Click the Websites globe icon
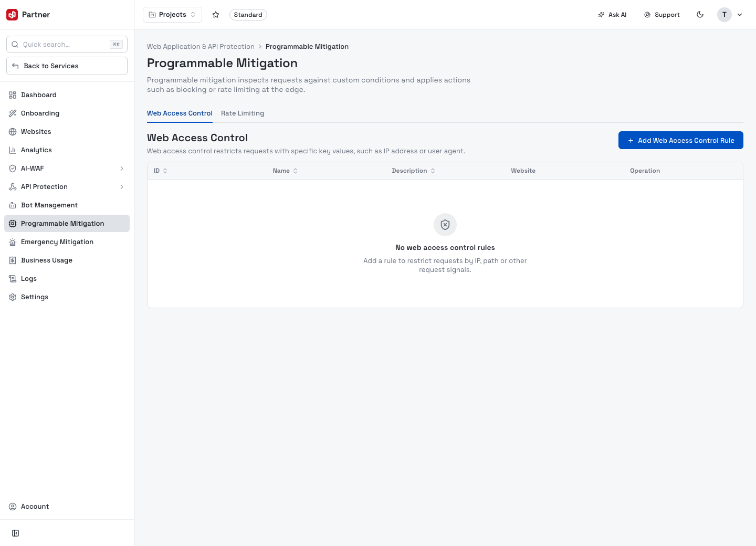 [x=13, y=132]
